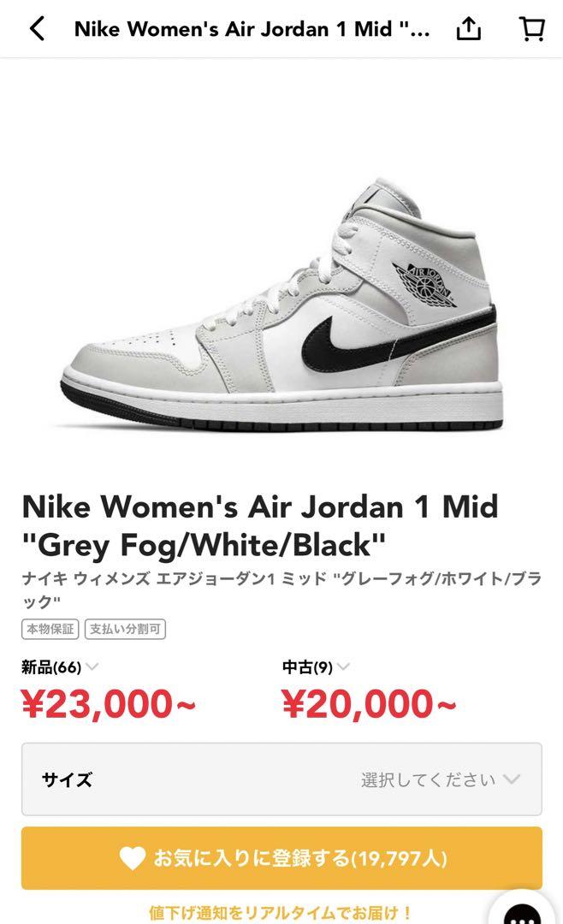Tap the 値下げ通知 notification link
This screenshot has height=924, width=563.
click(281, 913)
